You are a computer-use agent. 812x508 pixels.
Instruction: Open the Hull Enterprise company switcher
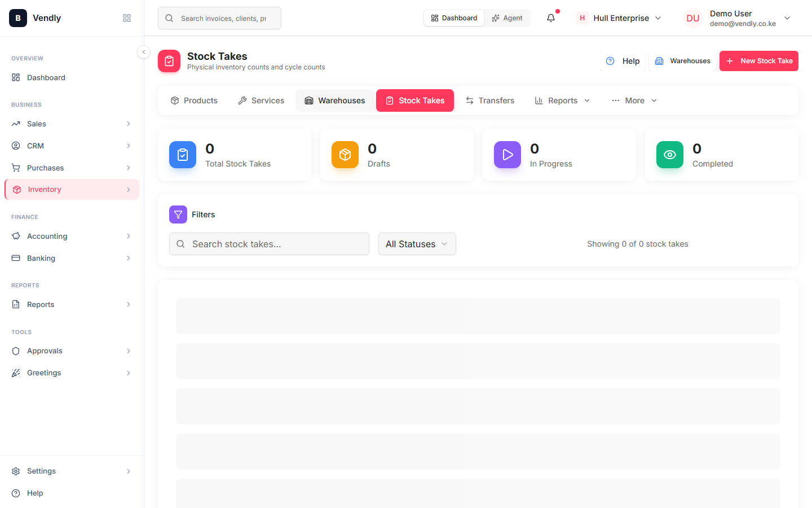click(x=619, y=18)
